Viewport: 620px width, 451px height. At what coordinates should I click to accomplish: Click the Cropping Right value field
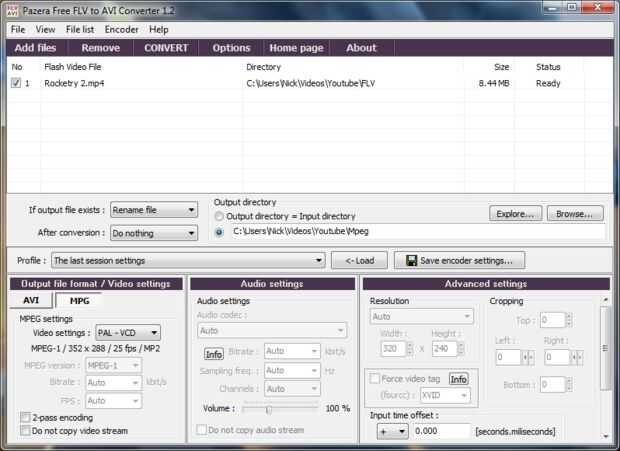coord(557,357)
